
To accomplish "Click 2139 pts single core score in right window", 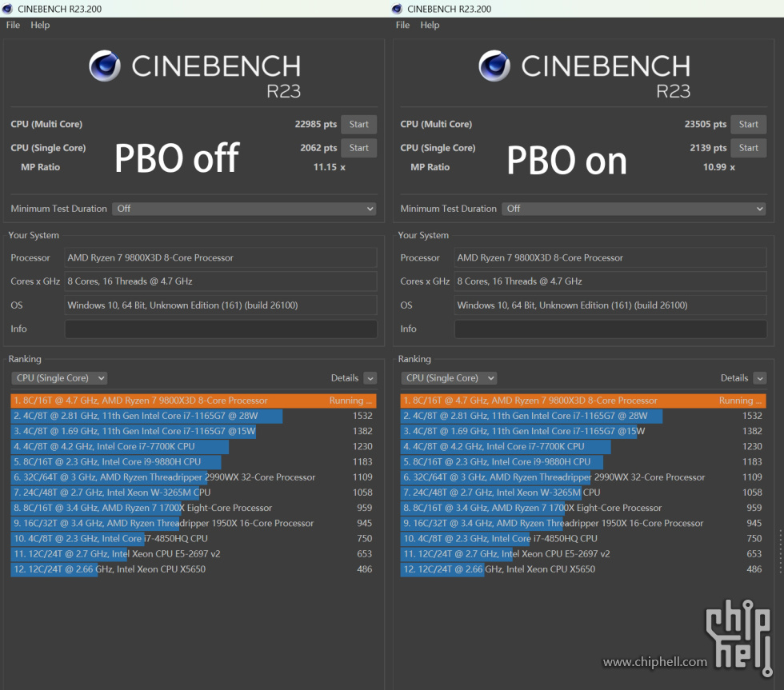I will tap(708, 148).
